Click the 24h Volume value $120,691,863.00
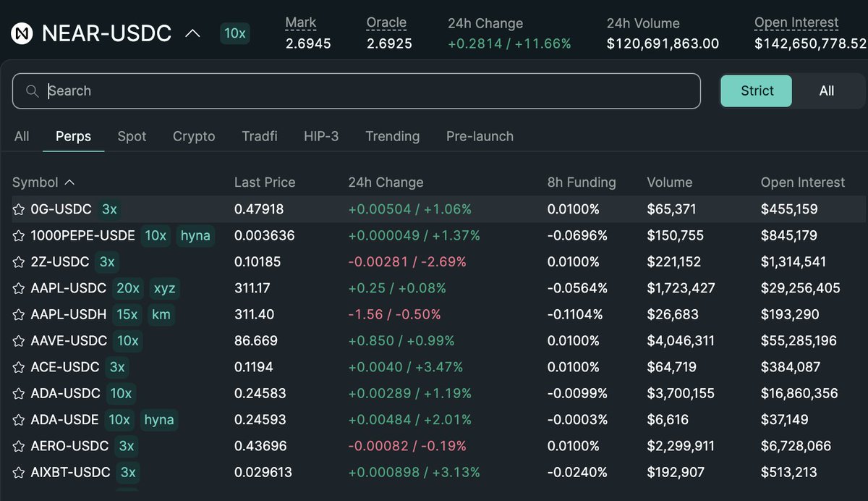The width and height of the screenshot is (868, 501). [x=663, y=43]
